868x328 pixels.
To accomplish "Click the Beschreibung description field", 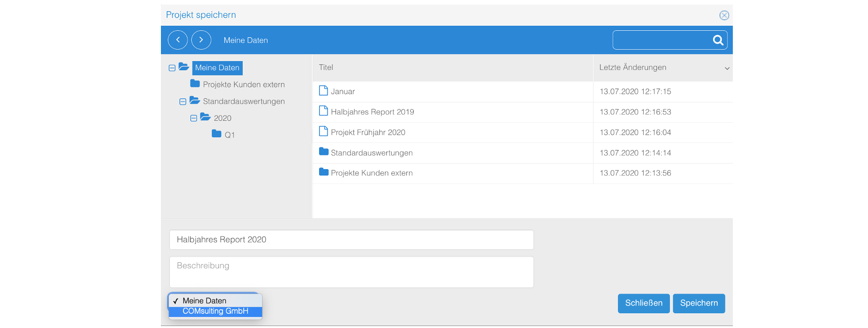I will coord(351,272).
